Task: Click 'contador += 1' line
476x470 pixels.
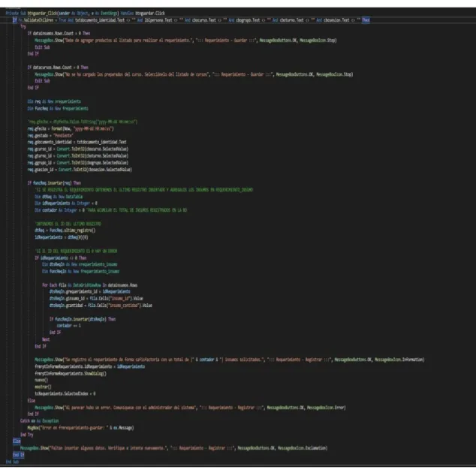Action: point(69,326)
